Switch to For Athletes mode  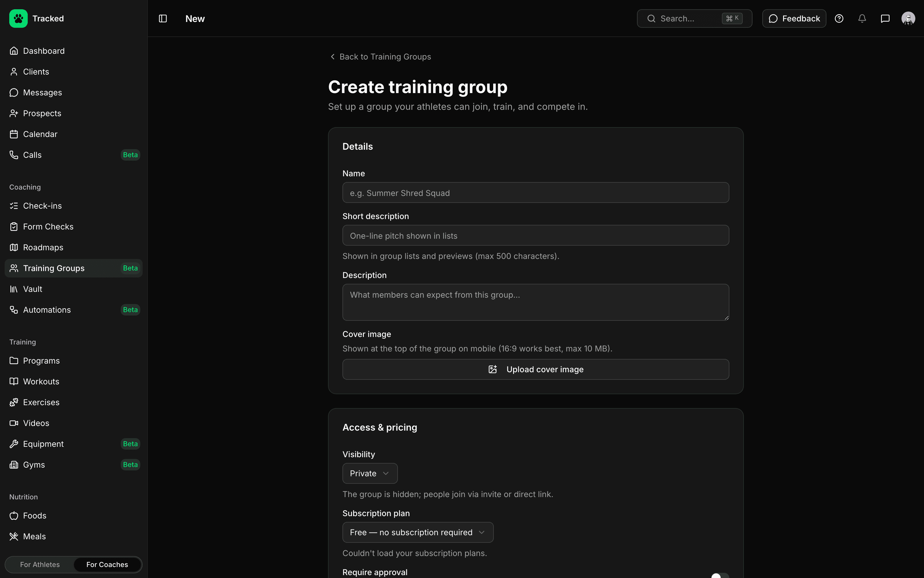coord(40,565)
